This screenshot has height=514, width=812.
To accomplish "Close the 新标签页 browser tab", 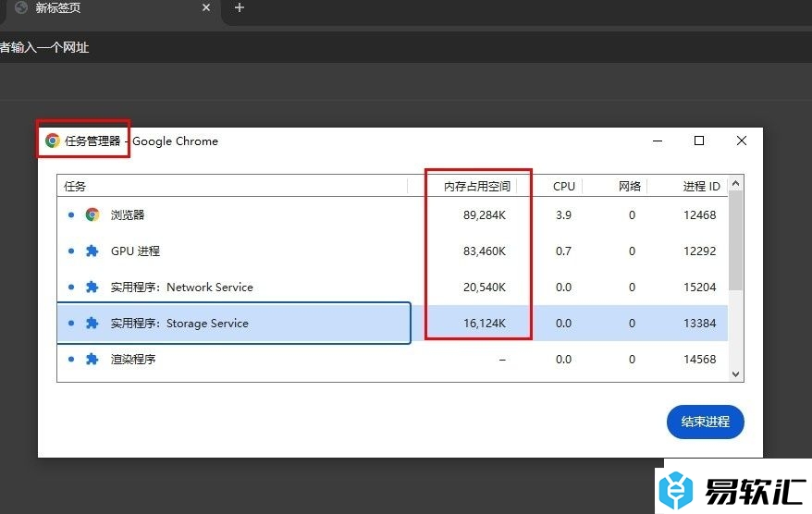I will click(206, 7).
